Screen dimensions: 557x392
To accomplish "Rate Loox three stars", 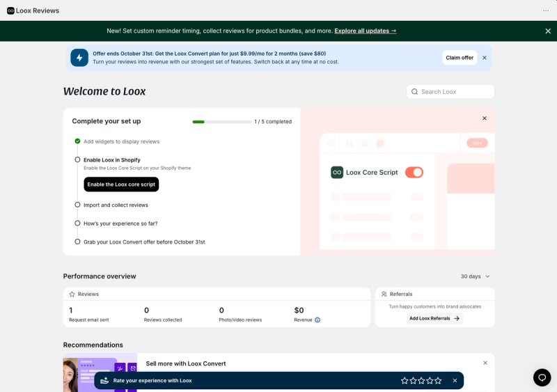I will click(421, 381).
